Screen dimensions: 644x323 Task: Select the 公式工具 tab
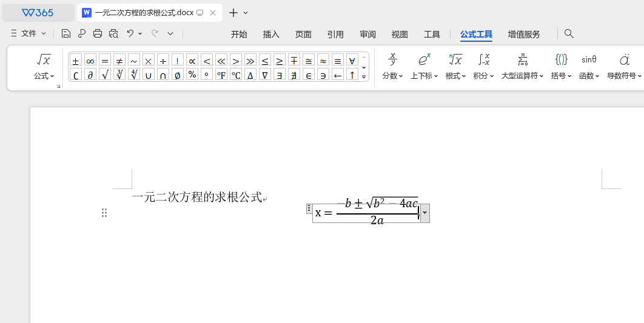click(476, 35)
